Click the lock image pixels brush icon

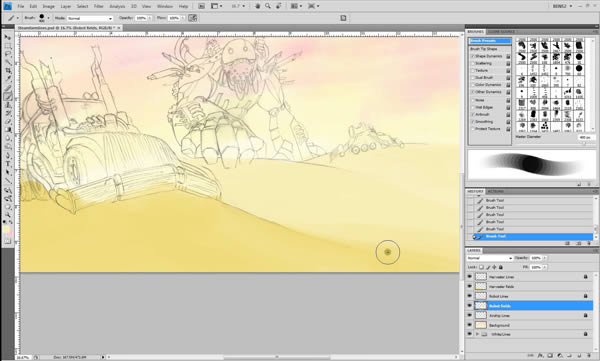488,267
